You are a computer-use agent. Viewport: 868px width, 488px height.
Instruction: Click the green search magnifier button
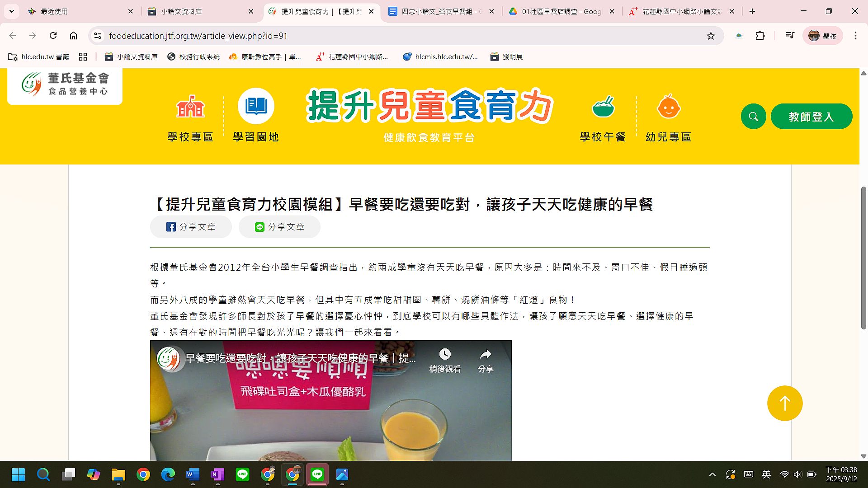(x=753, y=117)
